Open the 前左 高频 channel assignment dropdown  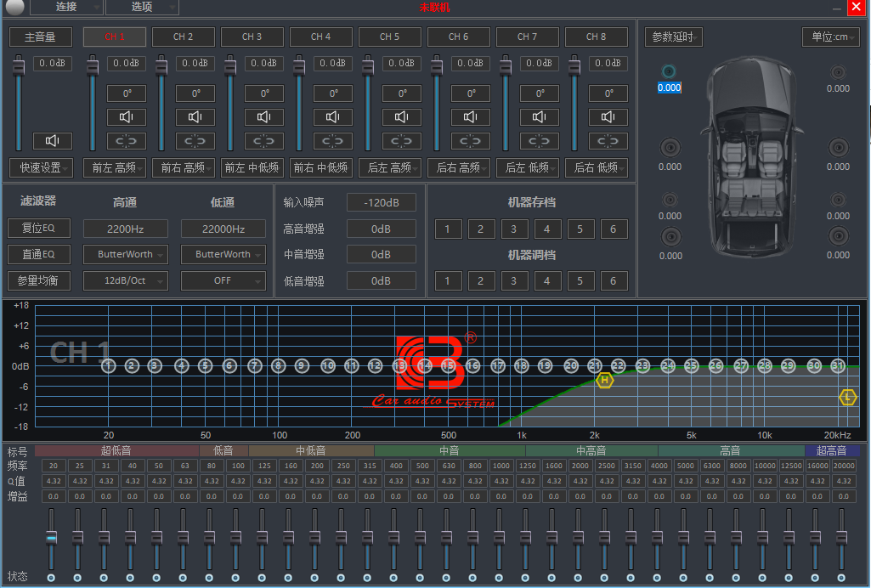[115, 167]
